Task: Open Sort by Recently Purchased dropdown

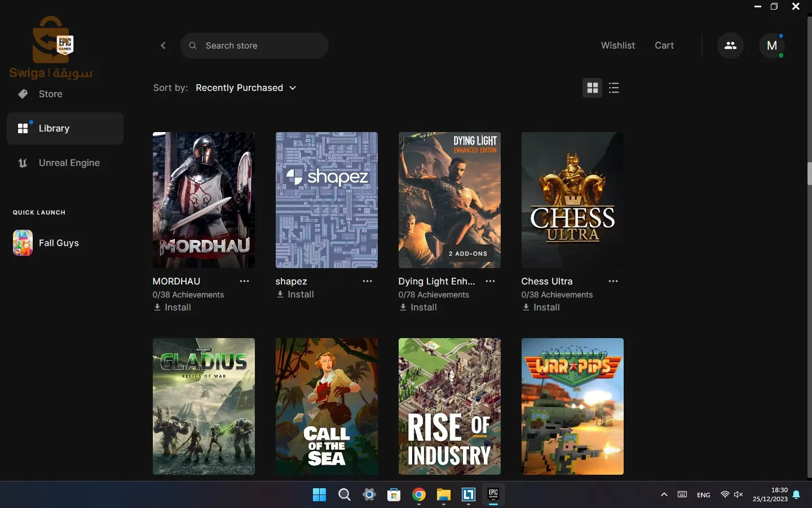Action: [x=246, y=88]
